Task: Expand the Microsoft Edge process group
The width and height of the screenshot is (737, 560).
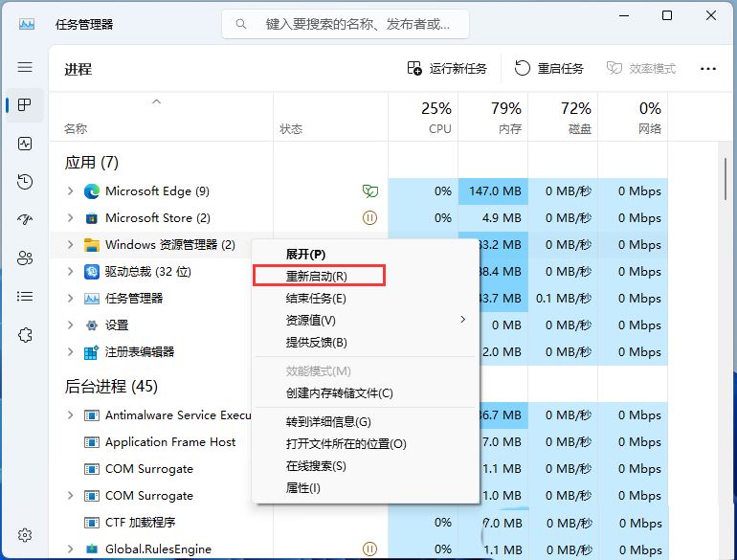Action: [x=70, y=191]
